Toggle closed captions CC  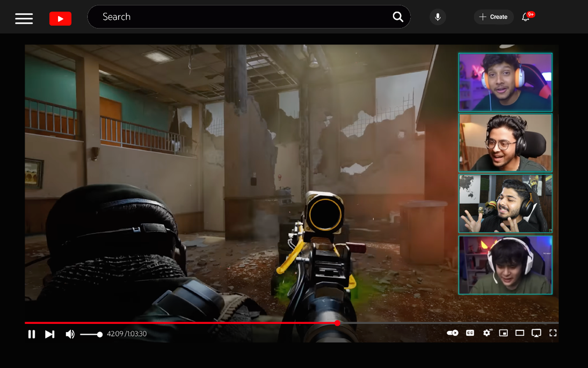470,333
